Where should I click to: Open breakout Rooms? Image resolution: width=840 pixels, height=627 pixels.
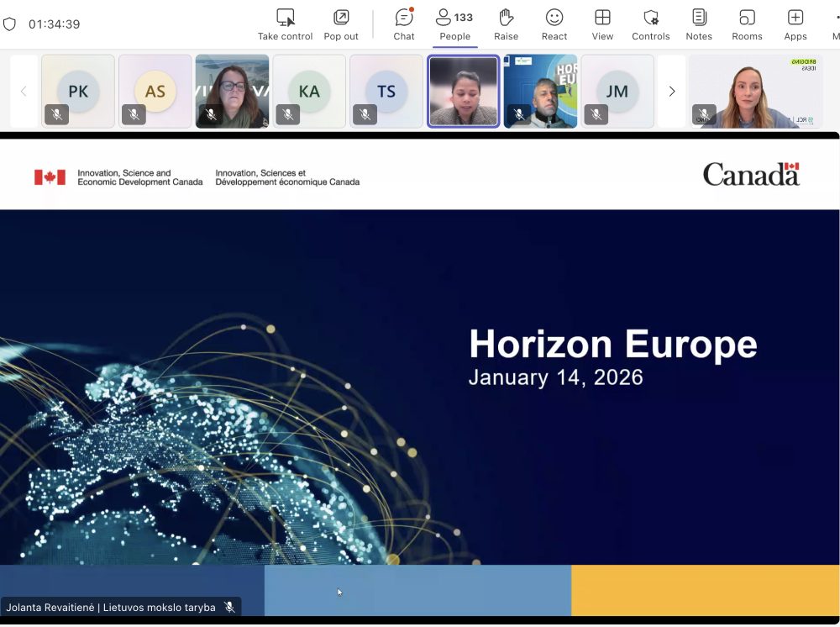747,18
